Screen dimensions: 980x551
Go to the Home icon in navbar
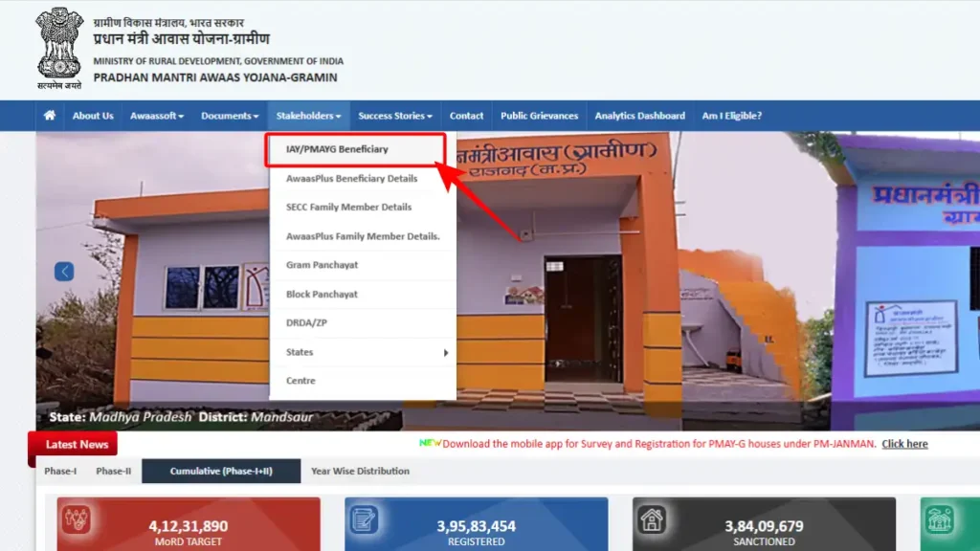50,116
